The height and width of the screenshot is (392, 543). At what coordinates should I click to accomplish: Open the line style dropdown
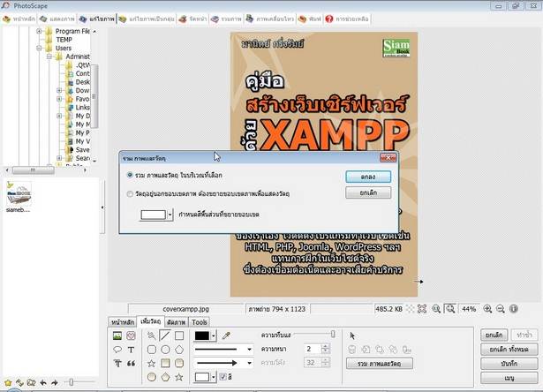(x=249, y=350)
